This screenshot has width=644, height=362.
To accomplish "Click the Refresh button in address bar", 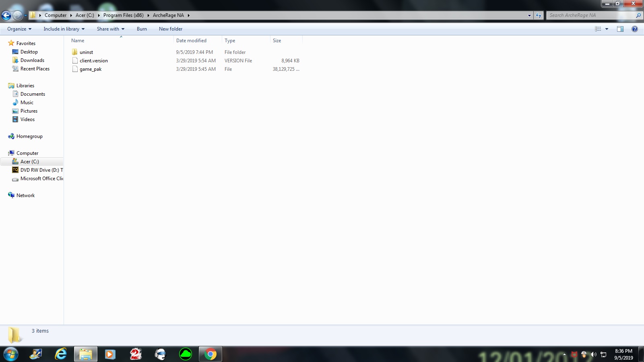I will coord(539,15).
